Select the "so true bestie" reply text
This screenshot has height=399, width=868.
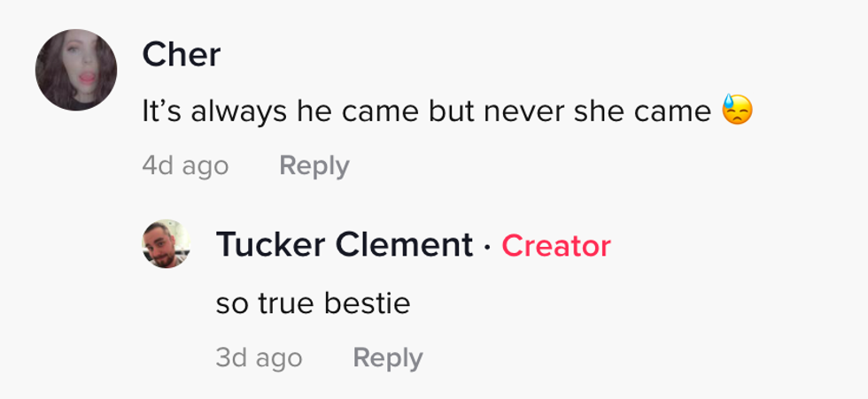313,303
